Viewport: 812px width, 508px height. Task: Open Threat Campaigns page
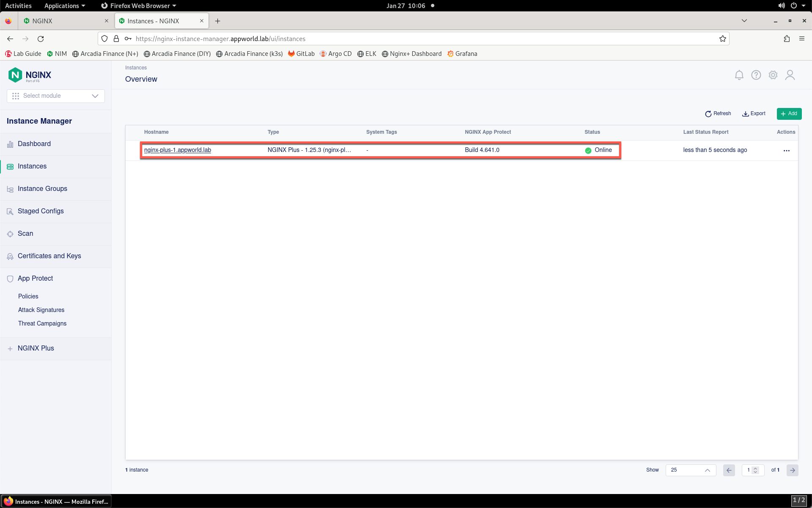tap(42, 323)
